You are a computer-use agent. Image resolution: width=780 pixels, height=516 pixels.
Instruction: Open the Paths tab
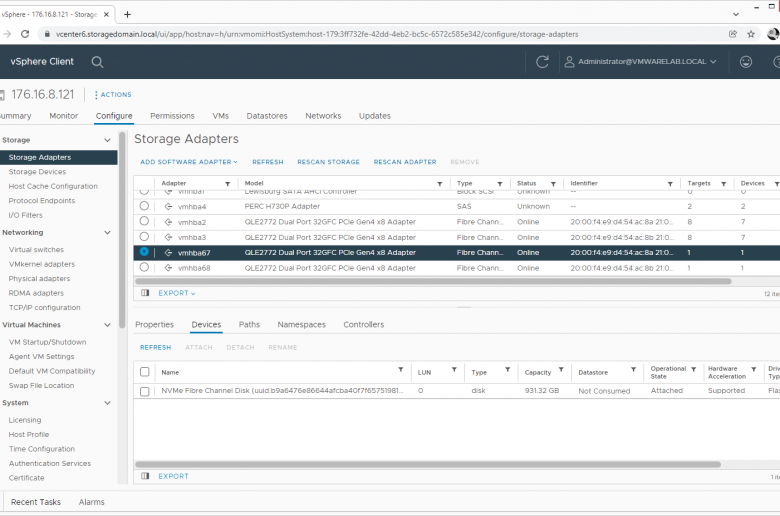coord(249,324)
